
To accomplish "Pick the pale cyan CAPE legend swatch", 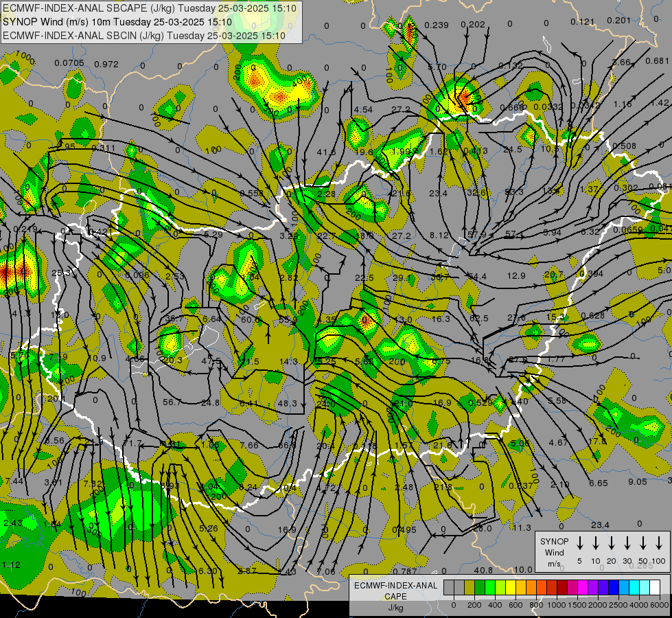I will (644, 587).
